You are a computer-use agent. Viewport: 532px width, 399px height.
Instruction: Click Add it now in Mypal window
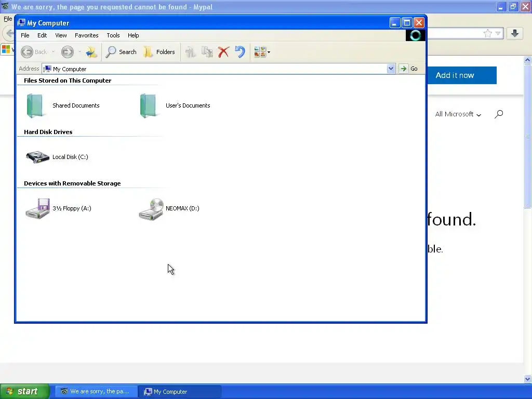[x=455, y=75]
